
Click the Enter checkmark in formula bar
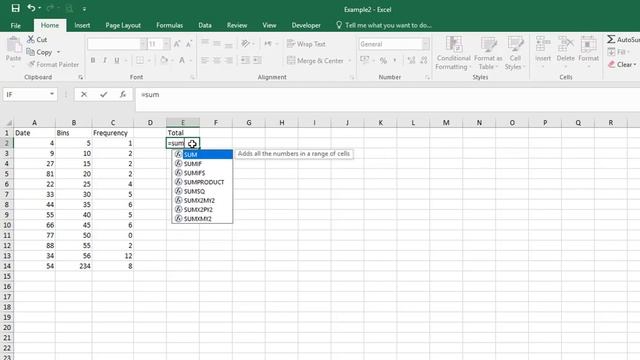(103, 95)
